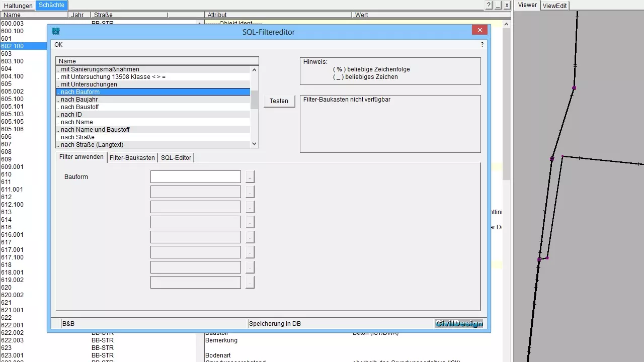Open the OK menu in SQL-Filtereditor

coord(58,45)
